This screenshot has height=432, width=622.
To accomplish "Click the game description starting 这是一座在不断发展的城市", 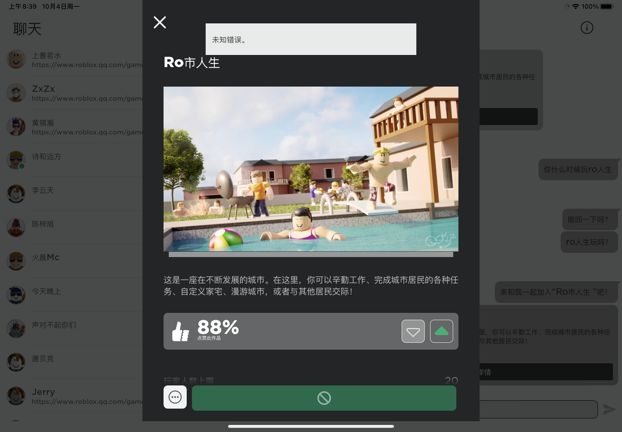I will [311, 286].
